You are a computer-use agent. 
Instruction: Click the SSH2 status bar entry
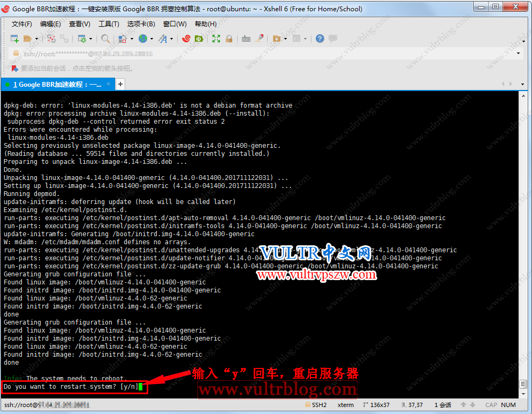316,405
